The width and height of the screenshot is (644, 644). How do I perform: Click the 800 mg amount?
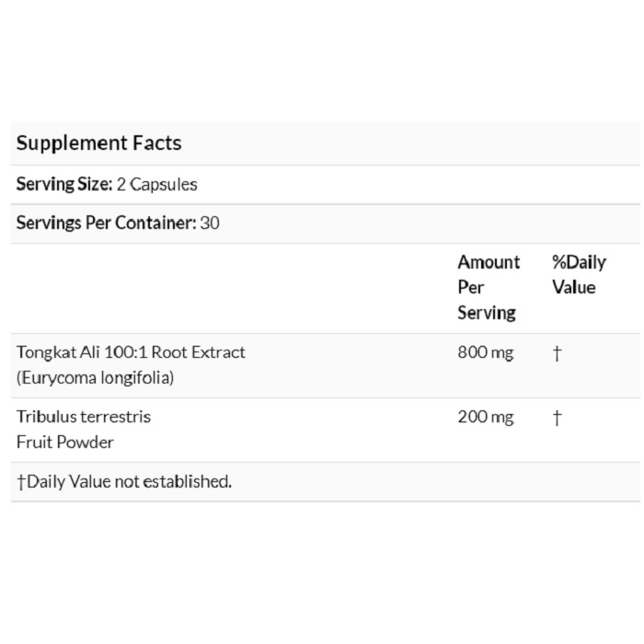click(486, 352)
